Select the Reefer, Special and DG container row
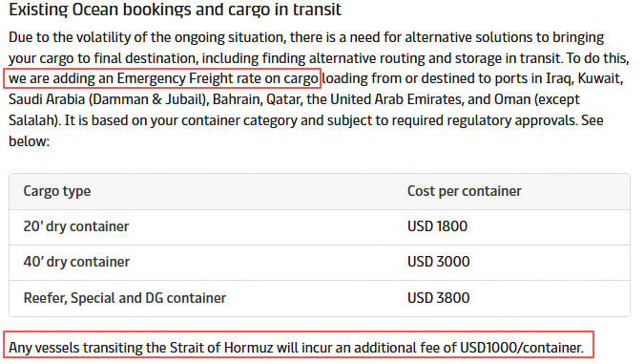 [x=320, y=299]
